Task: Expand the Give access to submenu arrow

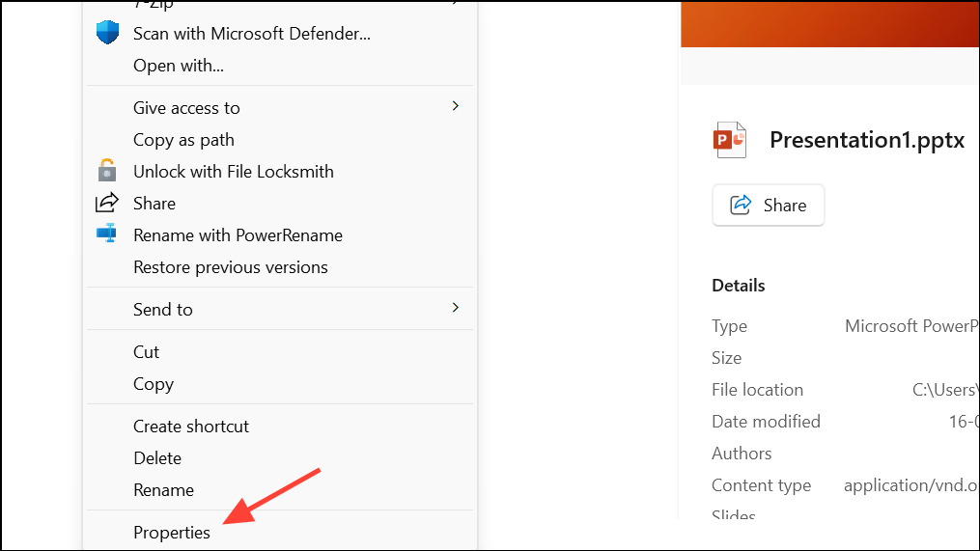Action: coord(456,106)
